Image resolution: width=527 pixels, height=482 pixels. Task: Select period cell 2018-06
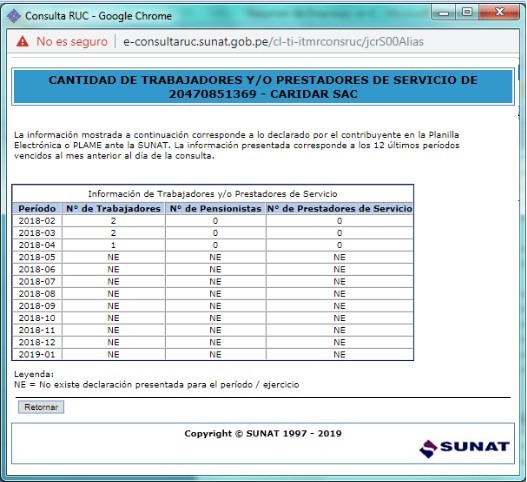[37, 269]
